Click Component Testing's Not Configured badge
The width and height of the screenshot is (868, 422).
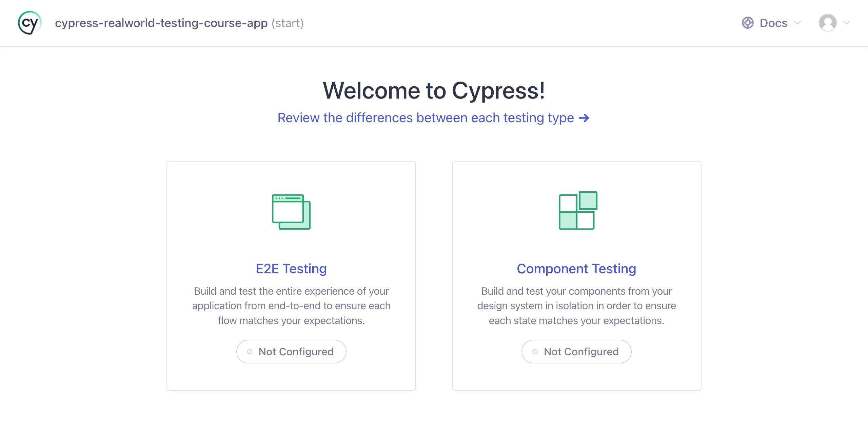point(576,352)
